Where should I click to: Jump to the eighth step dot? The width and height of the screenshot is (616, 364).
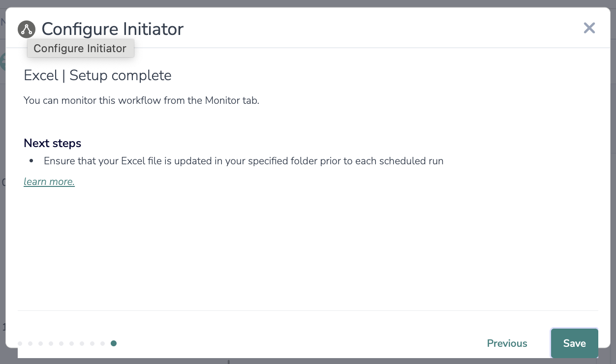pos(92,343)
